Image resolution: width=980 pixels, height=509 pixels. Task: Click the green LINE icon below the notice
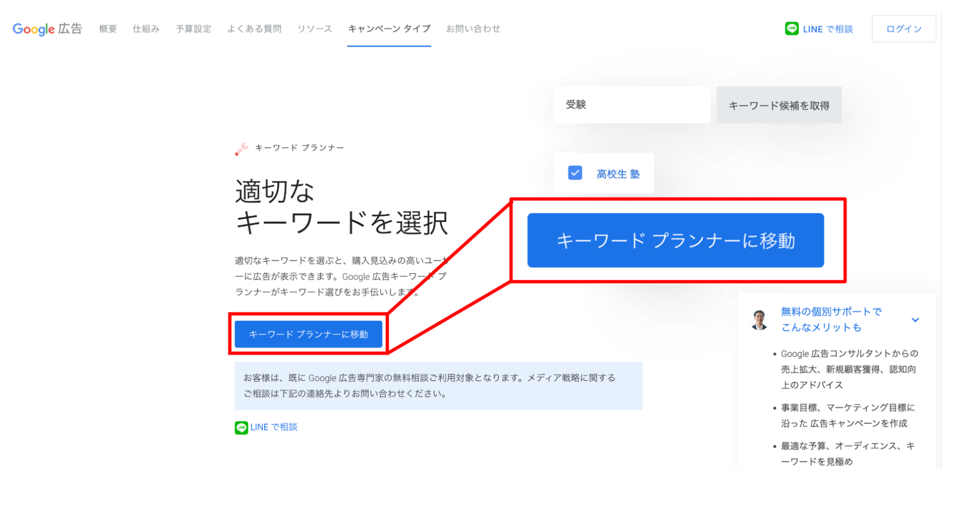pyautogui.click(x=241, y=428)
